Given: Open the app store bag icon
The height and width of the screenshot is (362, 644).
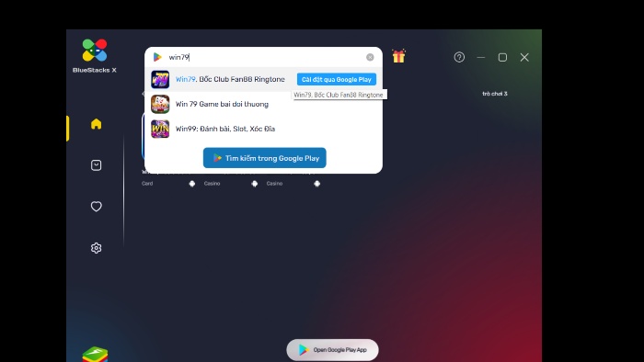Looking at the screenshot, I should coord(96,165).
